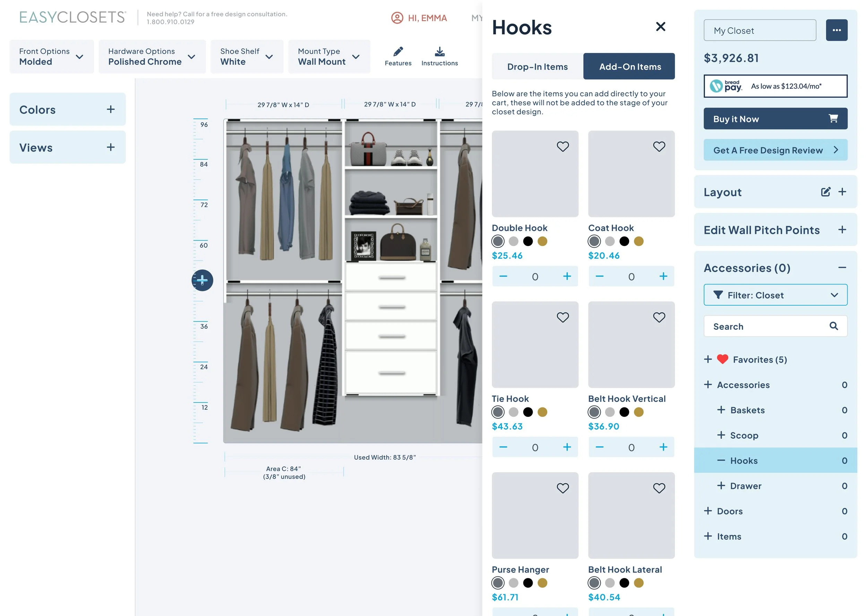Click the Instructions download icon
Viewport: 867px width, 616px height.
(439, 51)
